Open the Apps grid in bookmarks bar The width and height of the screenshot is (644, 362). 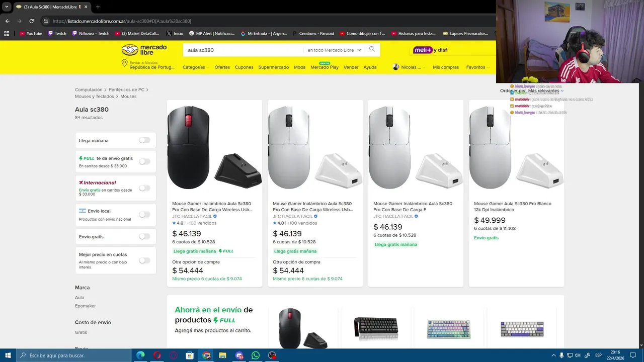tap(7, 34)
